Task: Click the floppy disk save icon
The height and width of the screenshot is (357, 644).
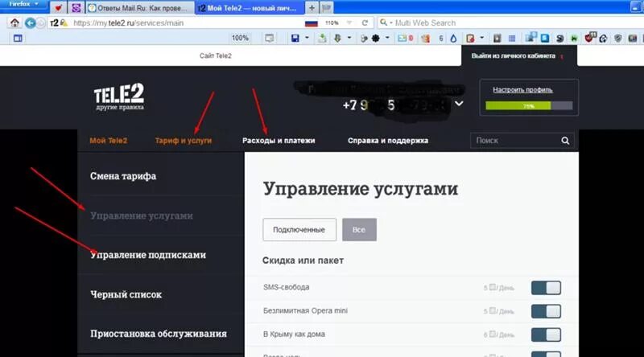Action: [x=295, y=38]
